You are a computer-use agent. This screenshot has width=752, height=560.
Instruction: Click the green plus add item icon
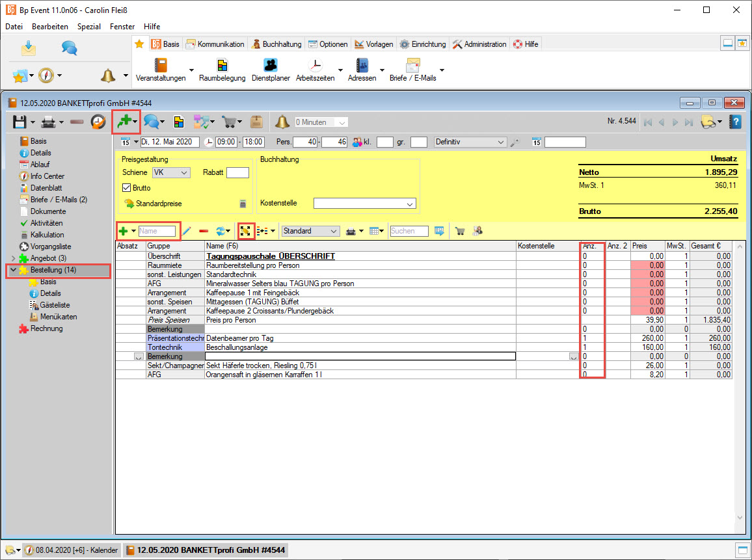click(123, 231)
